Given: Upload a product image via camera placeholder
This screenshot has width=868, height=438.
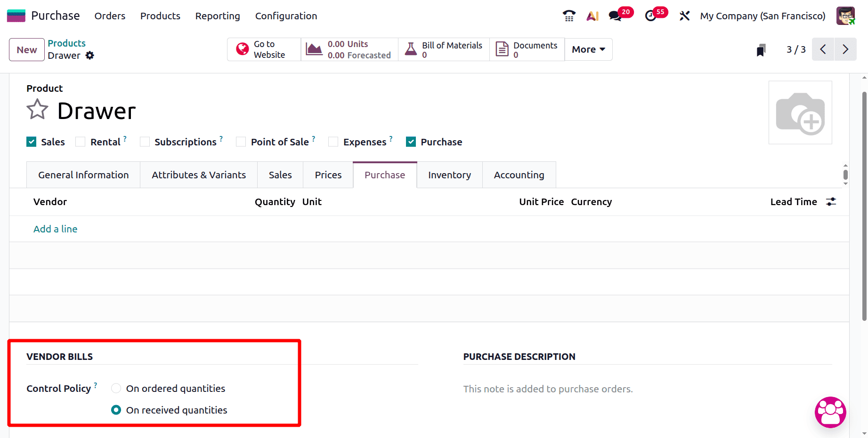Looking at the screenshot, I should (800, 112).
